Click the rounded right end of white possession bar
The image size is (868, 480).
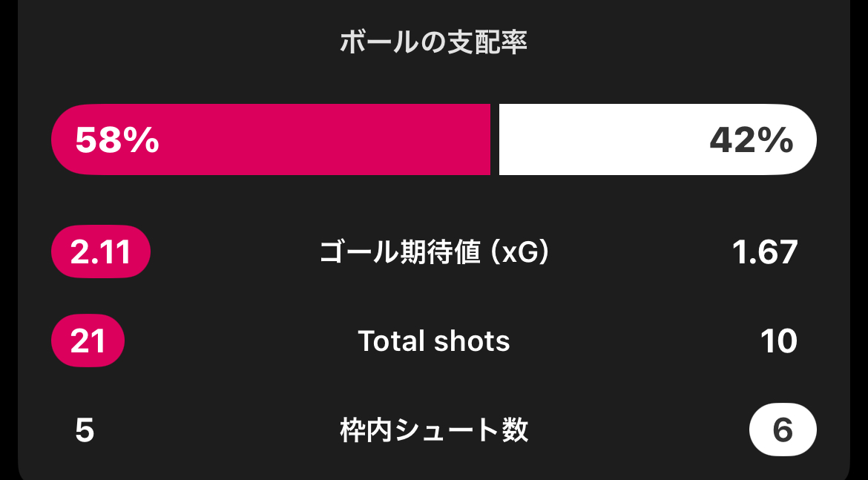tap(807, 139)
